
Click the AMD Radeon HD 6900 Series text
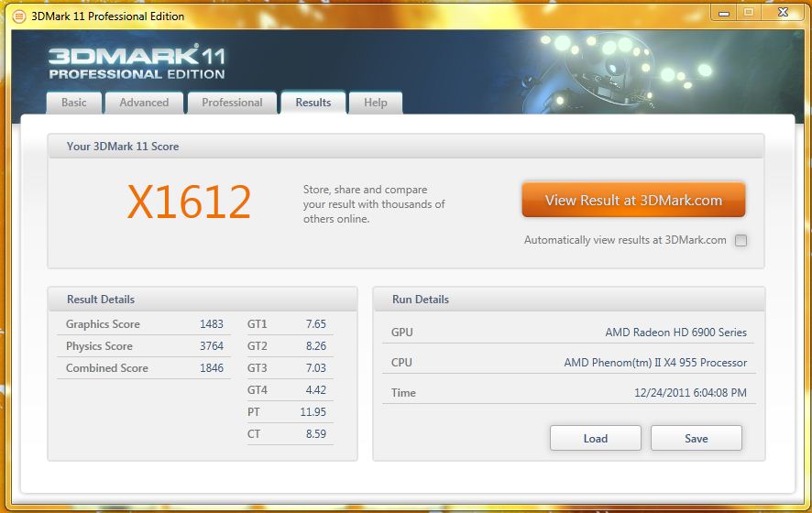675,333
